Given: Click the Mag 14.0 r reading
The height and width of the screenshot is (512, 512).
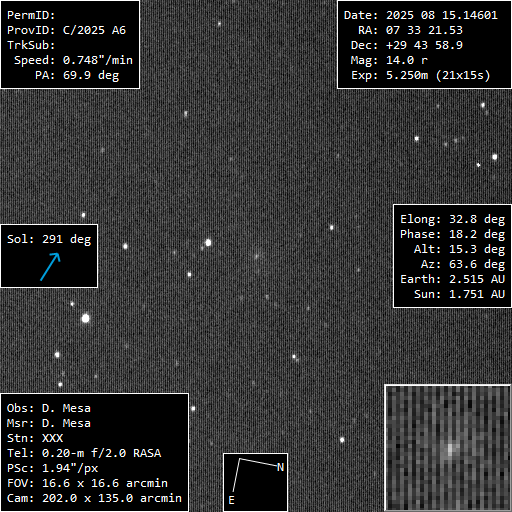Looking at the screenshot, I should click(389, 60).
